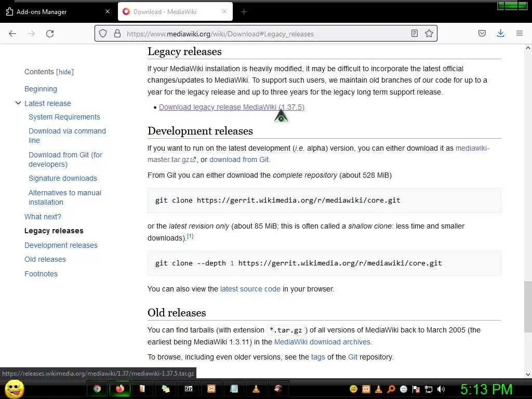Open 7-Zip from the taskbar
Viewport: 532px width, 399px height.
(188, 389)
